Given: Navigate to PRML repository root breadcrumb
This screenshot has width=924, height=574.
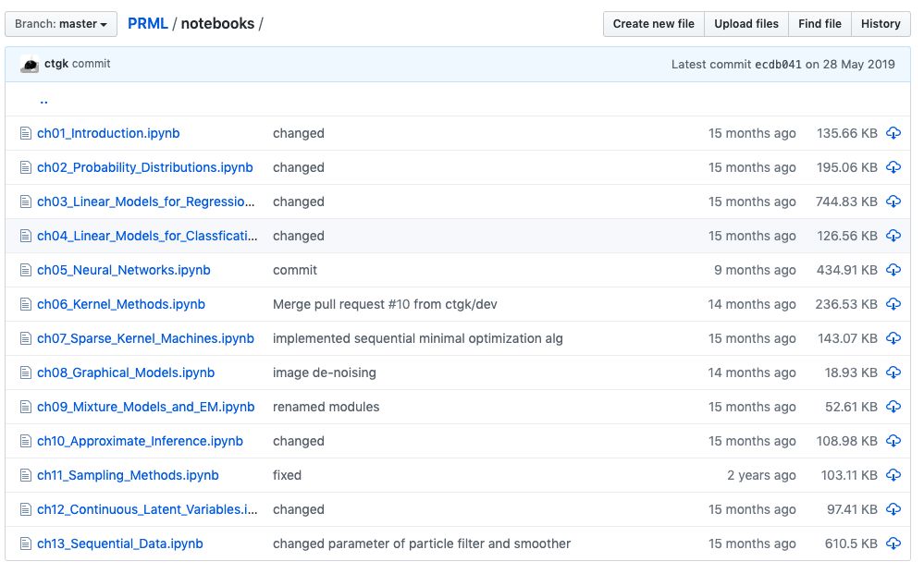Looking at the screenshot, I should [148, 24].
